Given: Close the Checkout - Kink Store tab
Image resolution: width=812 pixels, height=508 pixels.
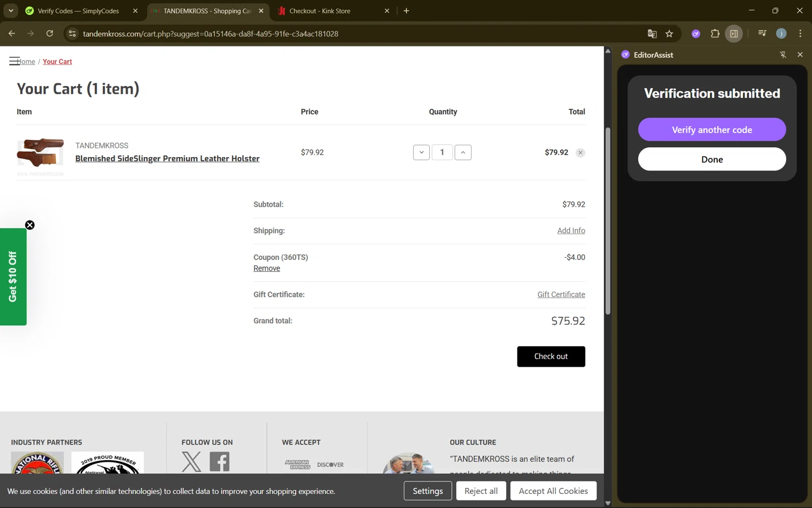Looking at the screenshot, I should pos(387,11).
